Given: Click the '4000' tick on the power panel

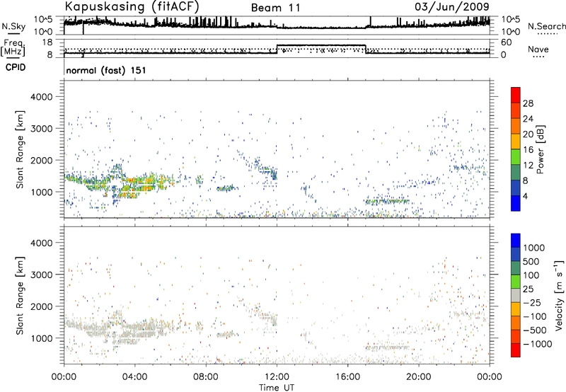Looking at the screenshot, I should [x=41, y=97].
